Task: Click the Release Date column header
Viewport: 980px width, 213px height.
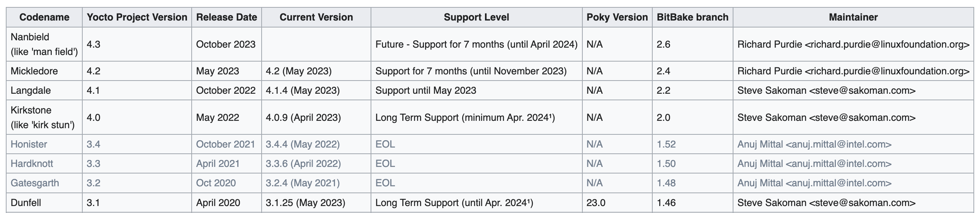Action: point(226,17)
